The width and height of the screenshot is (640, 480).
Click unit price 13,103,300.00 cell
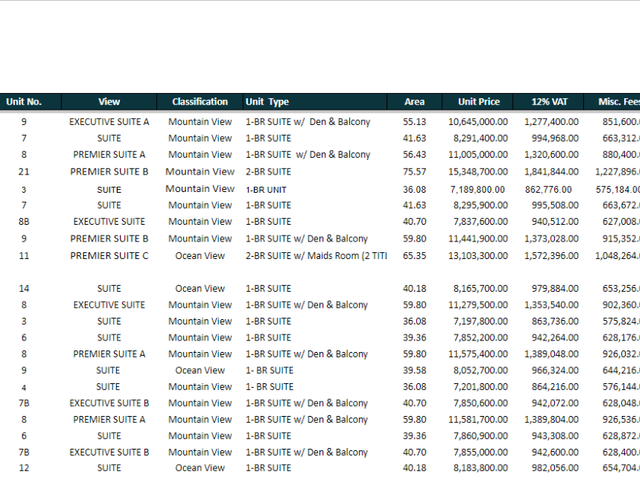tap(478, 256)
